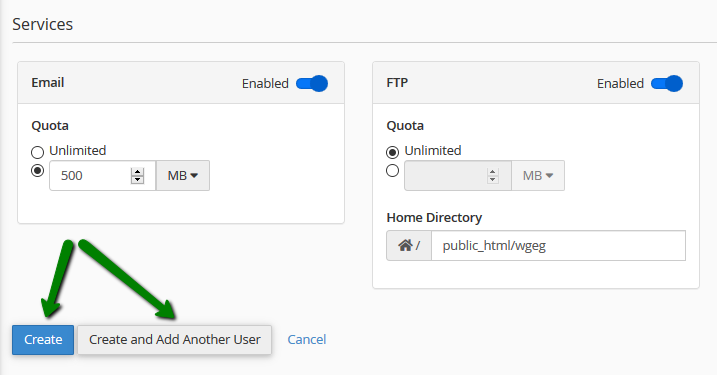Open FTP quota MB unit dropdown
The image size is (717, 375).
(538, 176)
